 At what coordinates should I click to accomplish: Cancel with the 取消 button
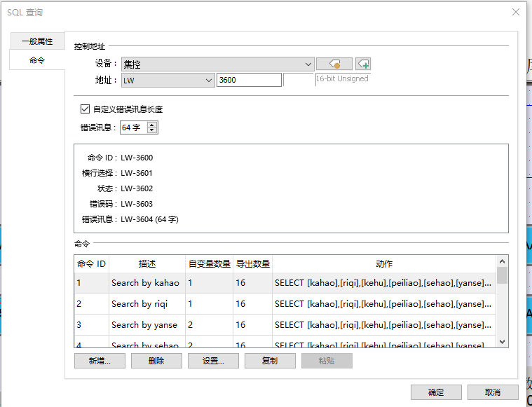[x=493, y=392]
